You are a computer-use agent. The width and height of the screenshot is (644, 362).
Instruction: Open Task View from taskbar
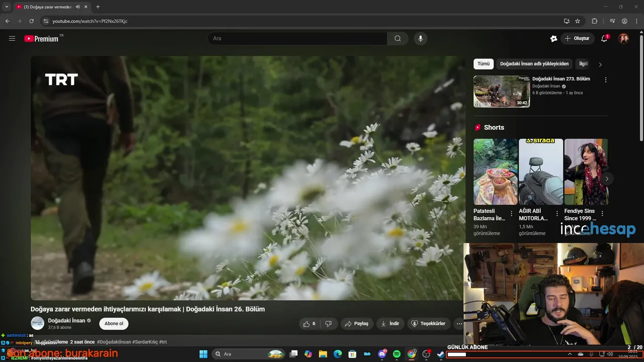tap(294, 354)
